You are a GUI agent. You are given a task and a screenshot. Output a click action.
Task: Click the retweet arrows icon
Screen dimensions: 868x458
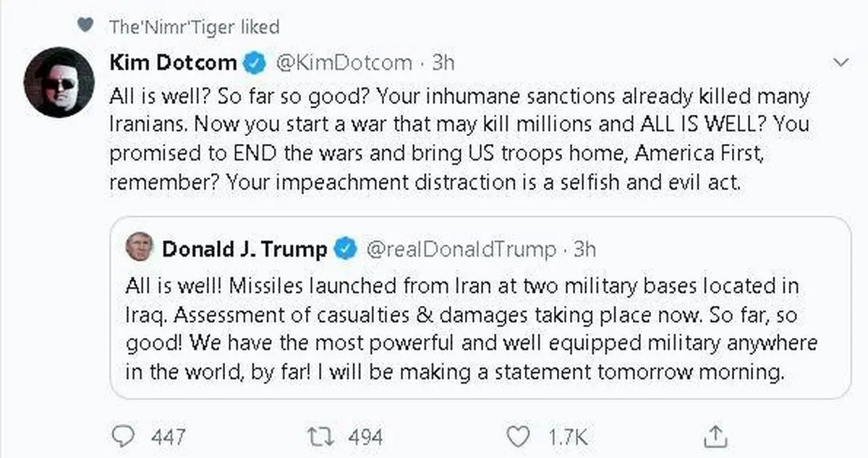(317, 436)
